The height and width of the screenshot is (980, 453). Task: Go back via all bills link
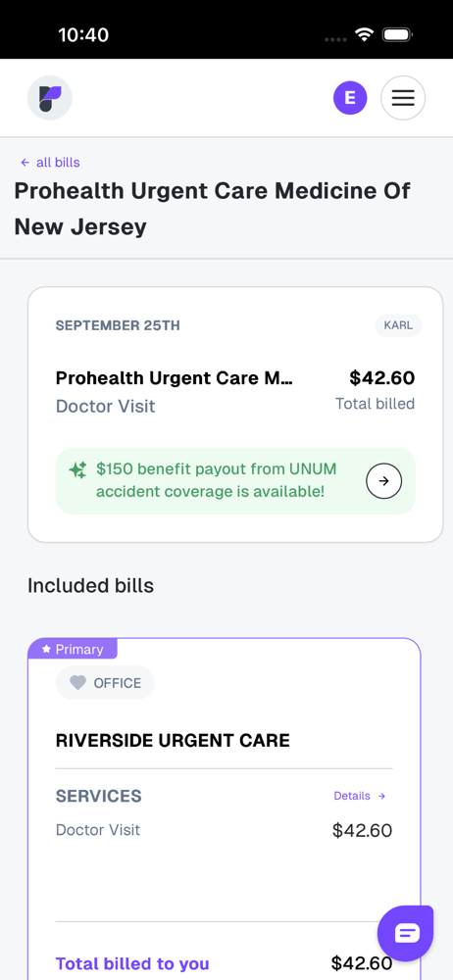click(50, 163)
